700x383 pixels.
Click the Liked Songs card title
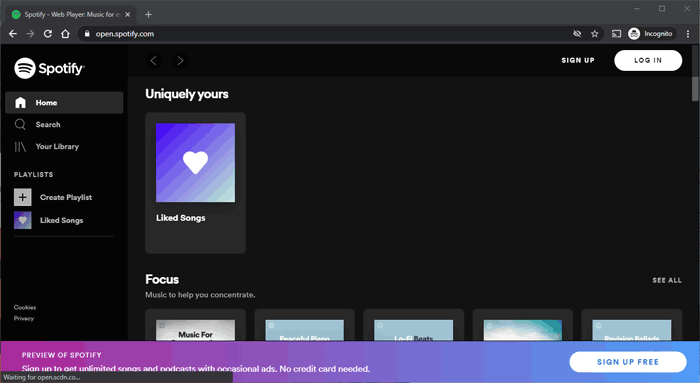[x=181, y=218]
